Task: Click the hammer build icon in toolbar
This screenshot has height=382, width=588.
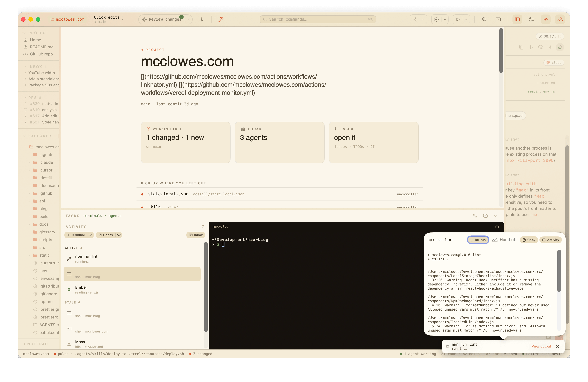Action: [x=221, y=19]
